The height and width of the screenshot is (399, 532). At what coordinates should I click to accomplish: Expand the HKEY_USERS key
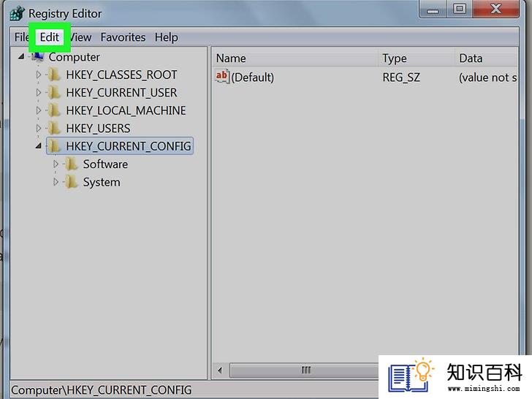pyautogui.click(x=38, y=129)
